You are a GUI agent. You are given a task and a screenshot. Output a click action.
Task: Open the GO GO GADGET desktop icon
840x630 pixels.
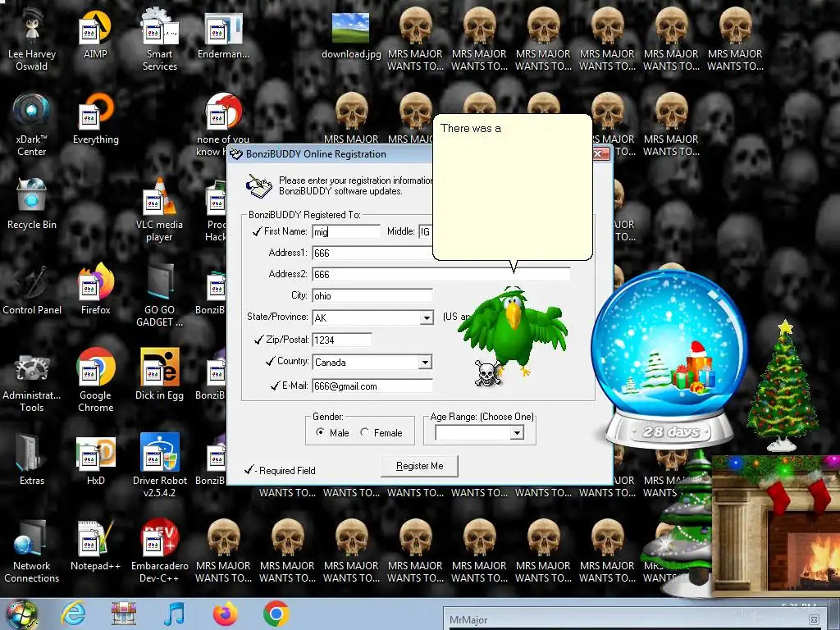click(x=160, y=295)
